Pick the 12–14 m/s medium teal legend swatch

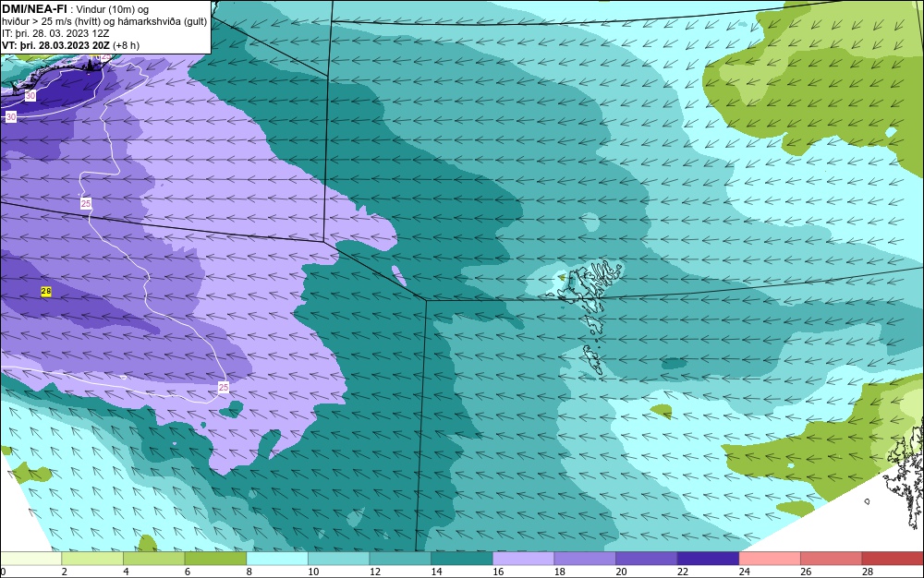click(400, 559)
